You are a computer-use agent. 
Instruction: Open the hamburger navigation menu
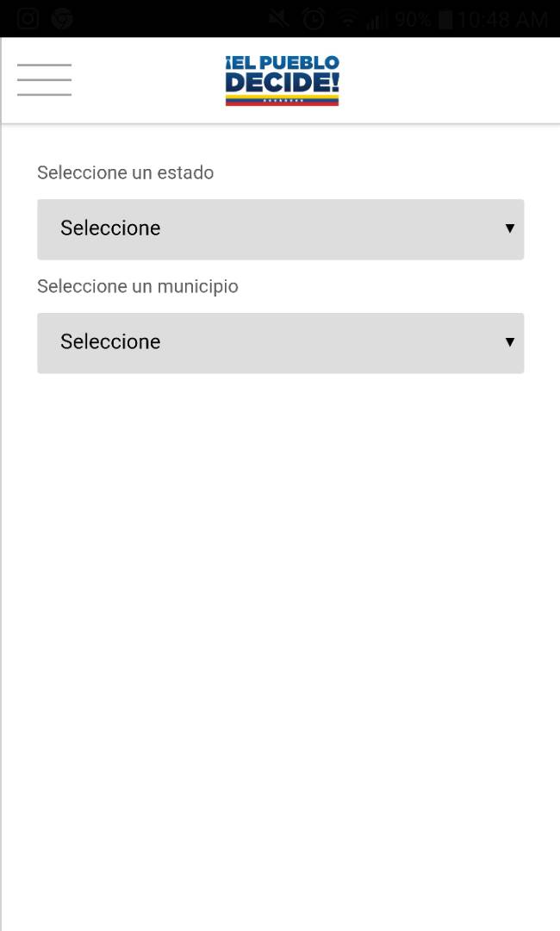point(44,78)
